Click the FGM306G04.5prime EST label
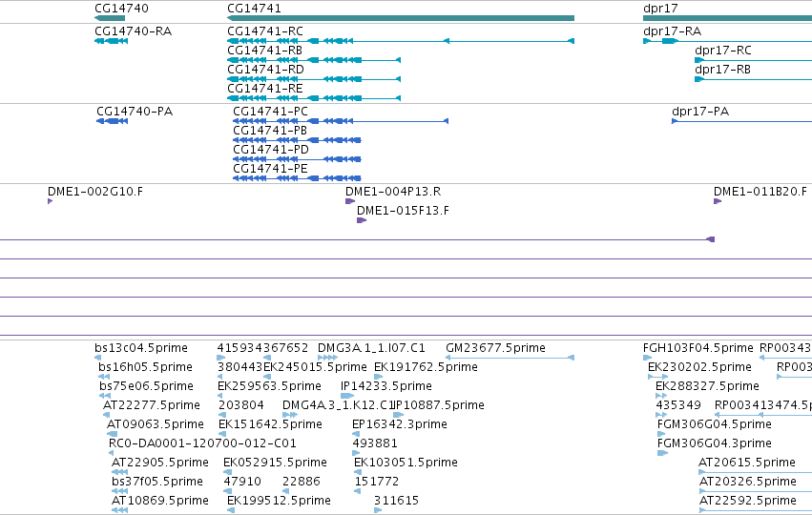This screenshot has width=812, height=515. pos(714,424)
